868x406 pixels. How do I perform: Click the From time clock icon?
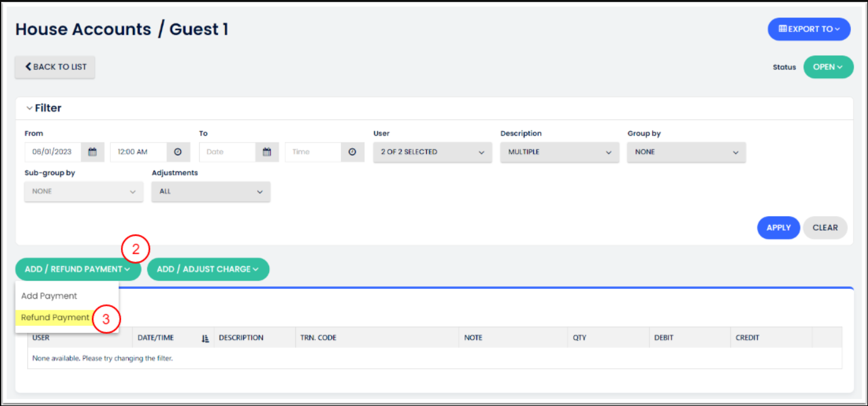178,152
